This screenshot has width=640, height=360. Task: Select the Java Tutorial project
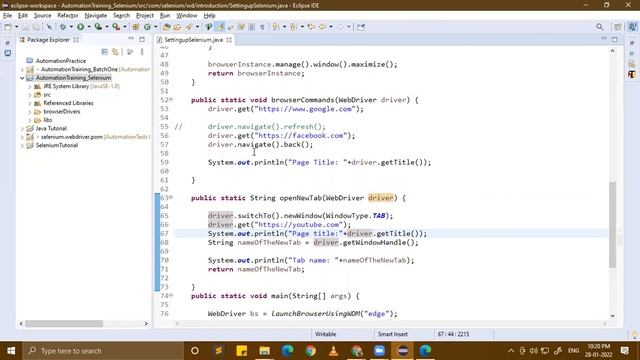point(51,128)
